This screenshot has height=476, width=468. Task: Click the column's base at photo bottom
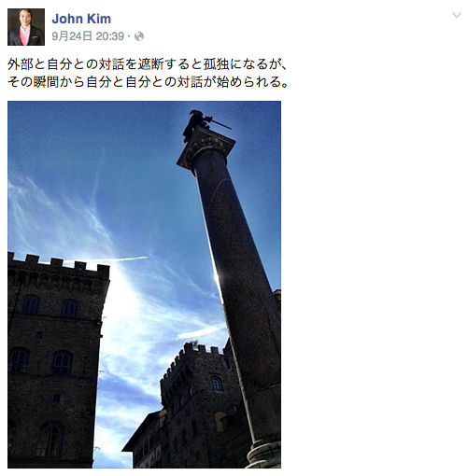263,455
